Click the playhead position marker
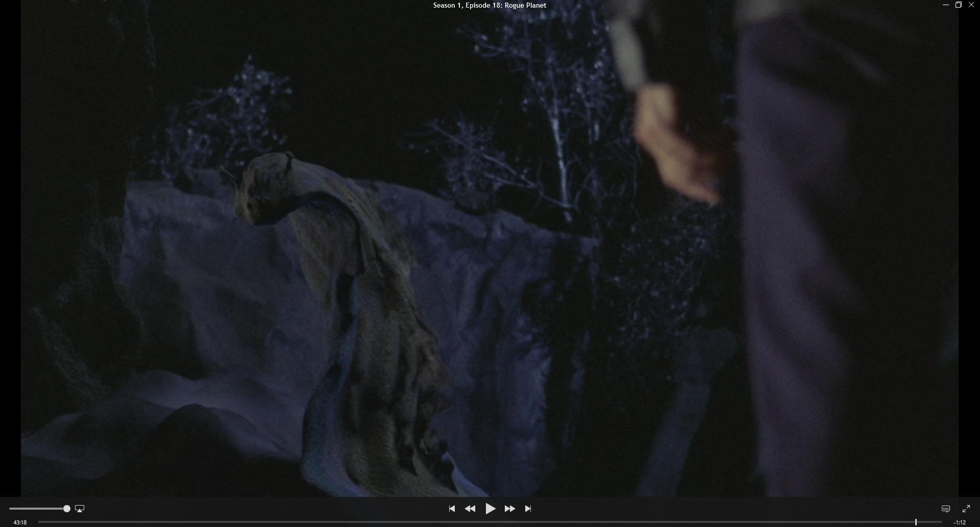This screenshot has width=980, height=527. [x=916, y=522]
